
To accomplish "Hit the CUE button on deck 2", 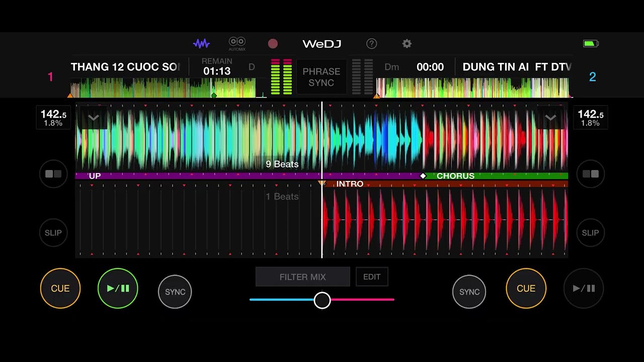I will pyautogui.click(x=526, y=289).
